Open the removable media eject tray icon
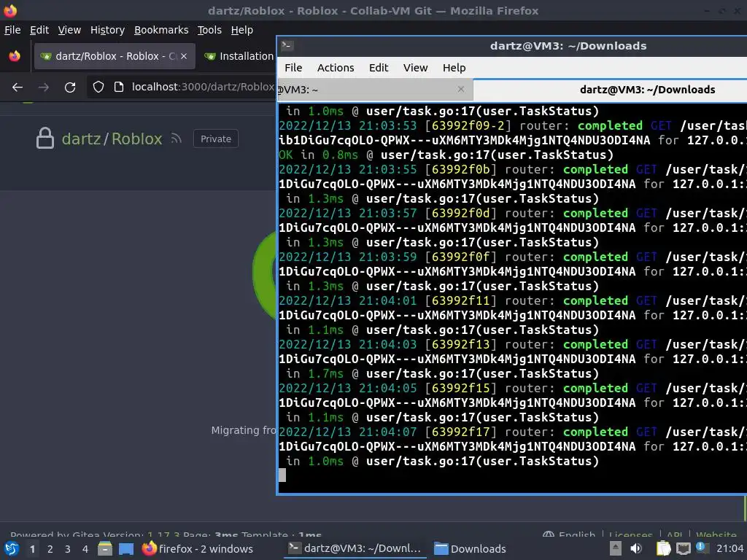Image resolution: width=747 pixels, height=560 pixels. point(616,548)
